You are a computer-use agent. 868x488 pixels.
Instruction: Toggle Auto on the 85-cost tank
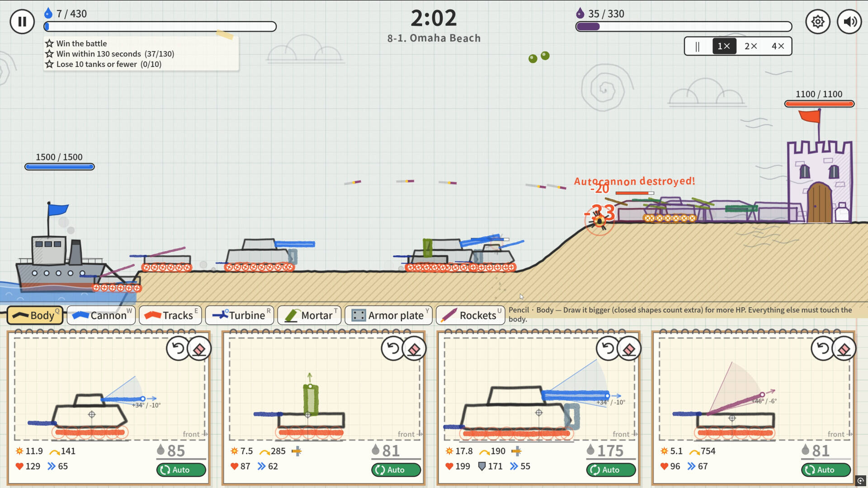point(181,470)
